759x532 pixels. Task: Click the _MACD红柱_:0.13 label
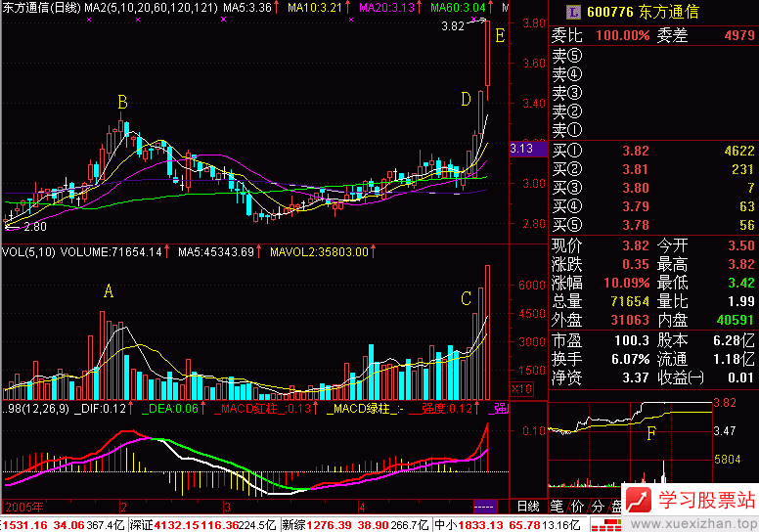click(x=262, y=409)
